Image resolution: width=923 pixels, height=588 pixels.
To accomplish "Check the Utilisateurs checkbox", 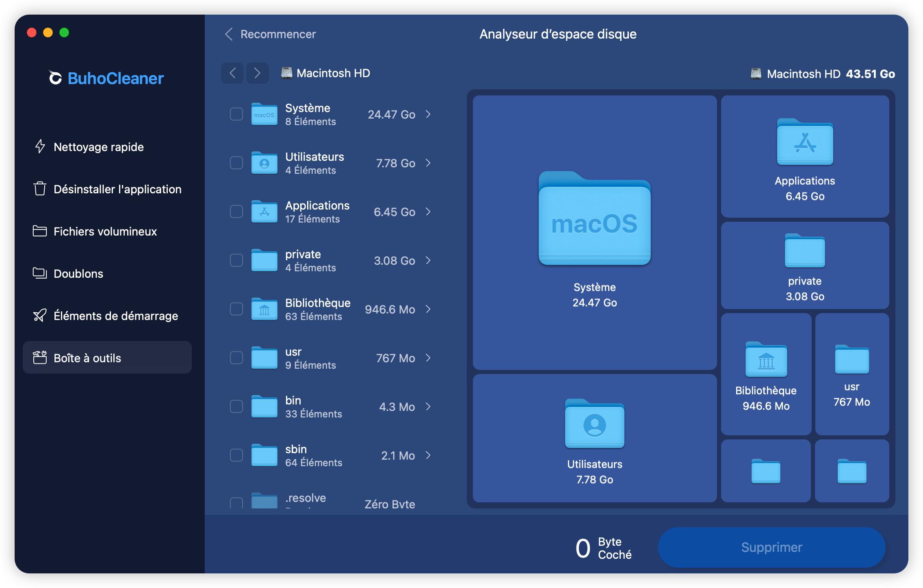I will 236,163.
